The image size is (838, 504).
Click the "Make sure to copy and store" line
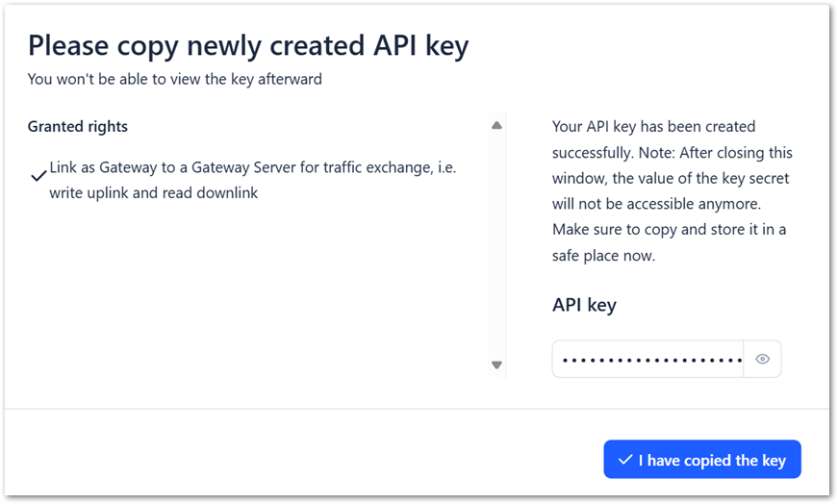(669, 230)
